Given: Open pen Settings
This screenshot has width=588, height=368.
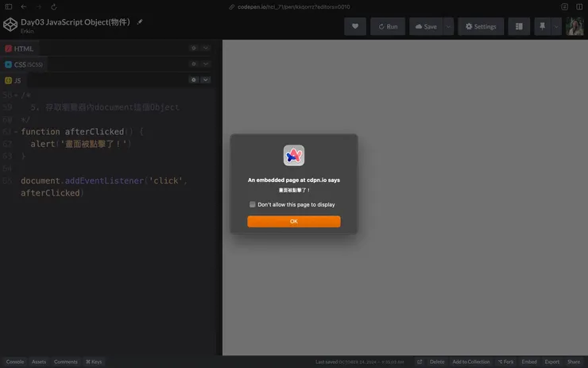Looking at the screenshot, I should tap(481, 26).
